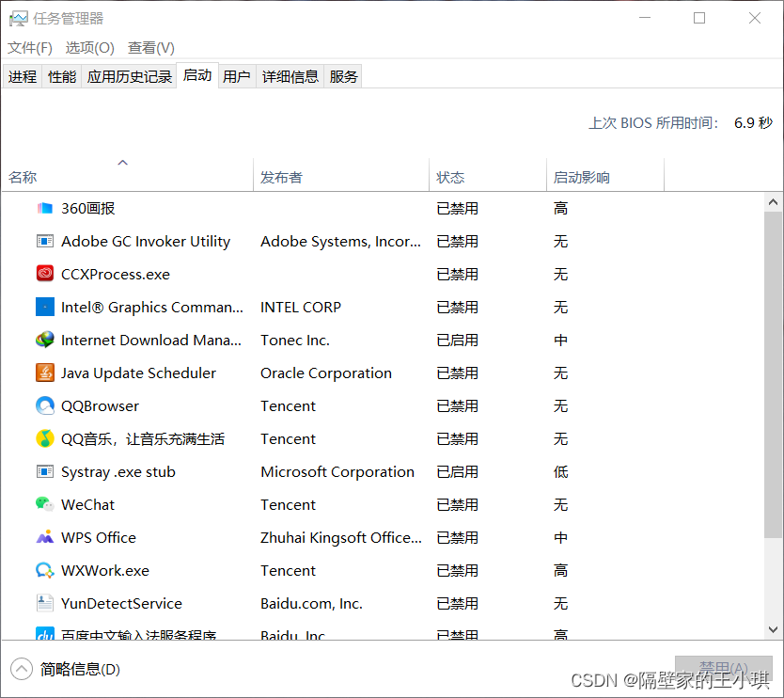This screenshot has width=784, height=698.
Task: Open the 选项(O) menu
Action: (90, 48)
